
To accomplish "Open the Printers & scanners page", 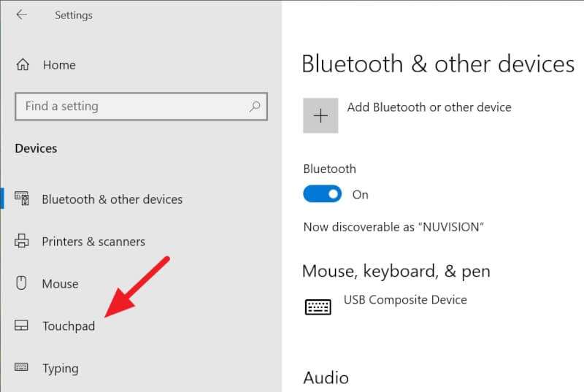I will pyautogui.click(x=93, y=242).
